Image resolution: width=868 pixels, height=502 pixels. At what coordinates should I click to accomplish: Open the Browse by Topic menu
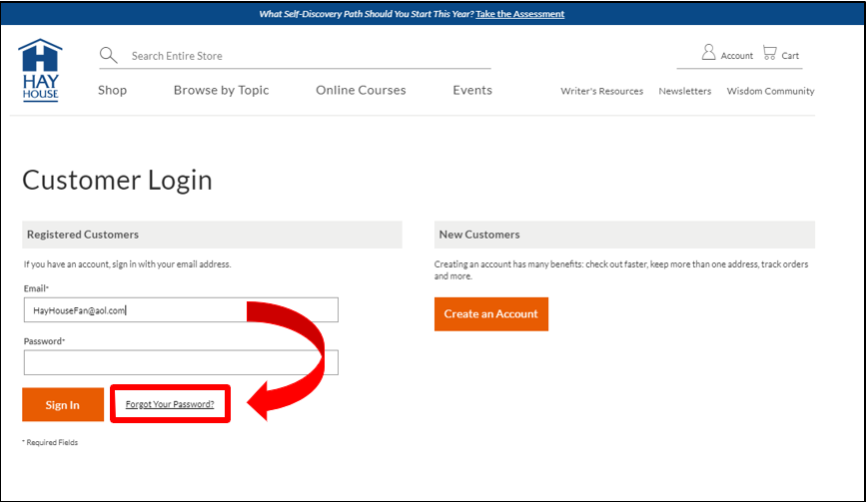[x=221, y=90]
